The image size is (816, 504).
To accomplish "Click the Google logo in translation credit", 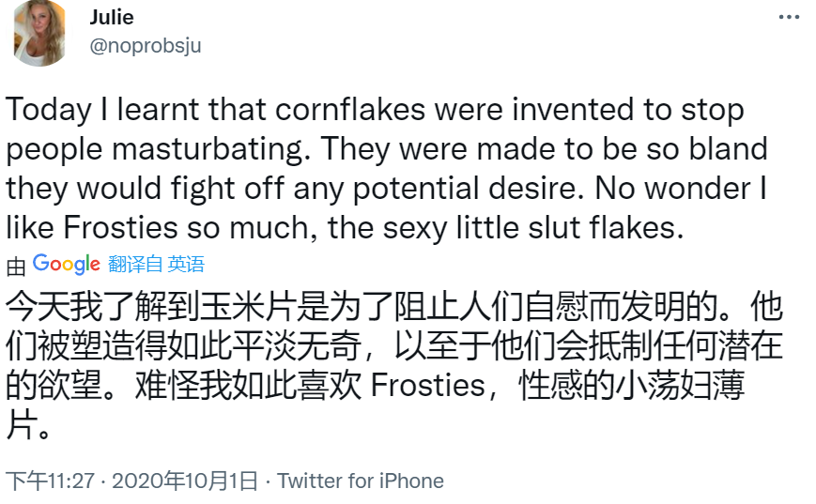I will [66, 265].
